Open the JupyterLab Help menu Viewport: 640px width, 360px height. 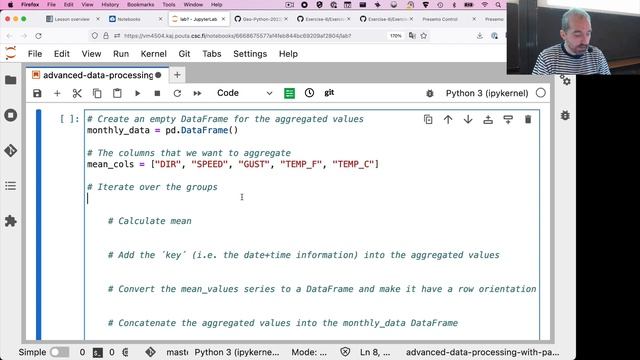tap(288, 54)
